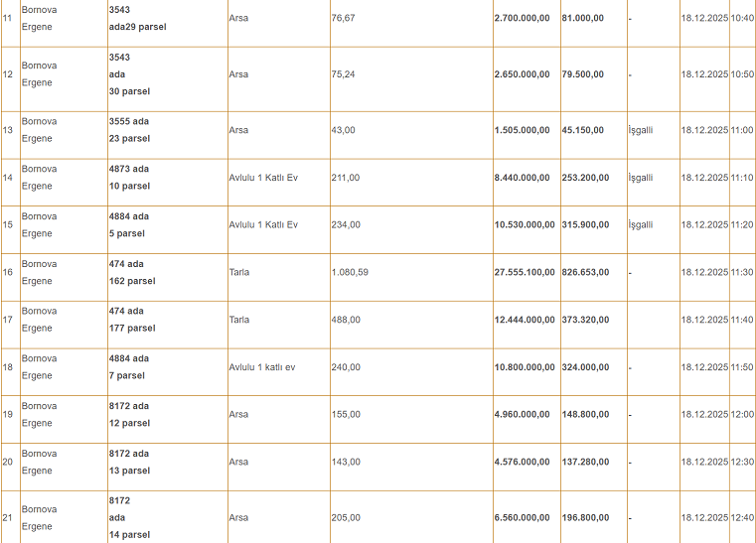Viewport: 756px width, 543px height.
Task: Click the 253.200,00 amount cell
Action: pos(585,178)
